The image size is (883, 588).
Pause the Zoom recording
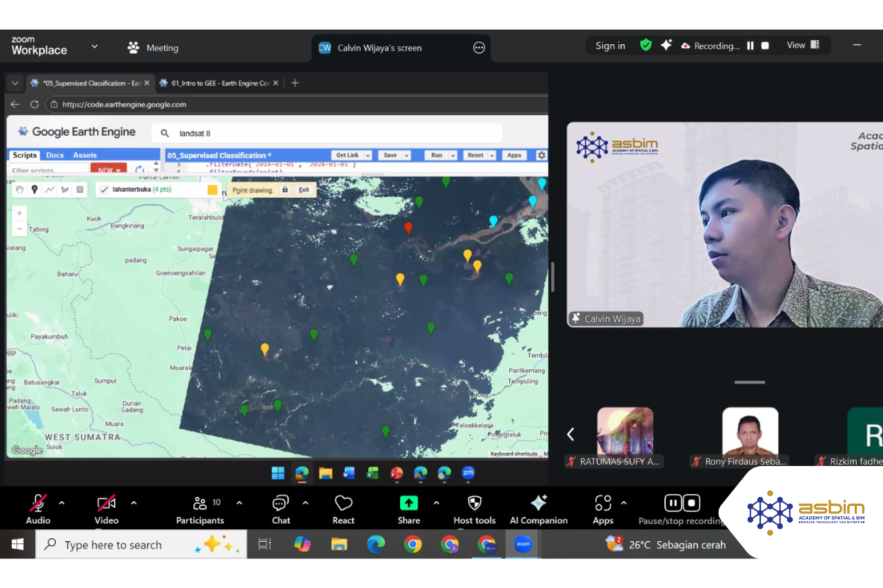coord(673,503)
